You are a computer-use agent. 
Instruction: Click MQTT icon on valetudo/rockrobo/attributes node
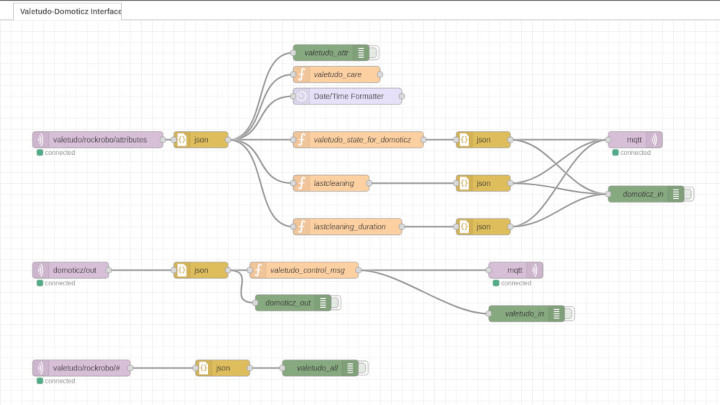(x=40, y=140)
